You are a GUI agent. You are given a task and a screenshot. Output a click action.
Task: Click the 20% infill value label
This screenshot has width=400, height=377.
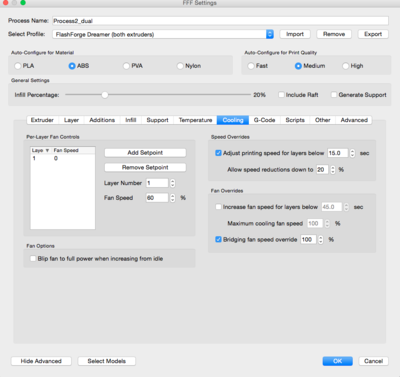tap(259, 95)
